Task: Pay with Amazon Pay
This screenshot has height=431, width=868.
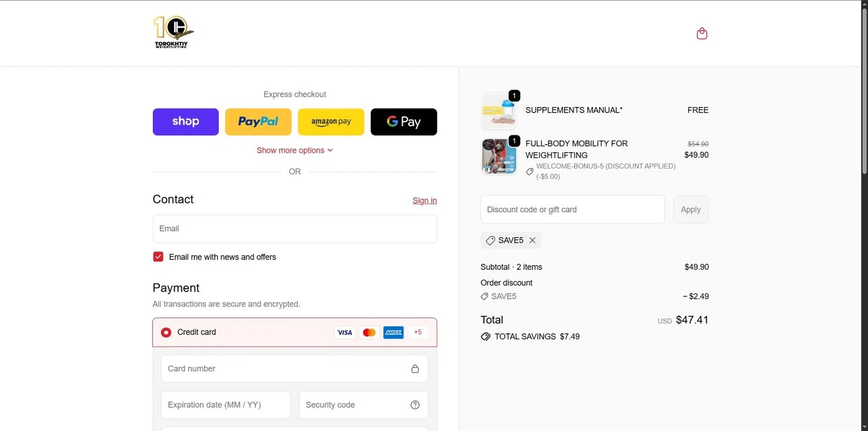Action: click(331, 121)
